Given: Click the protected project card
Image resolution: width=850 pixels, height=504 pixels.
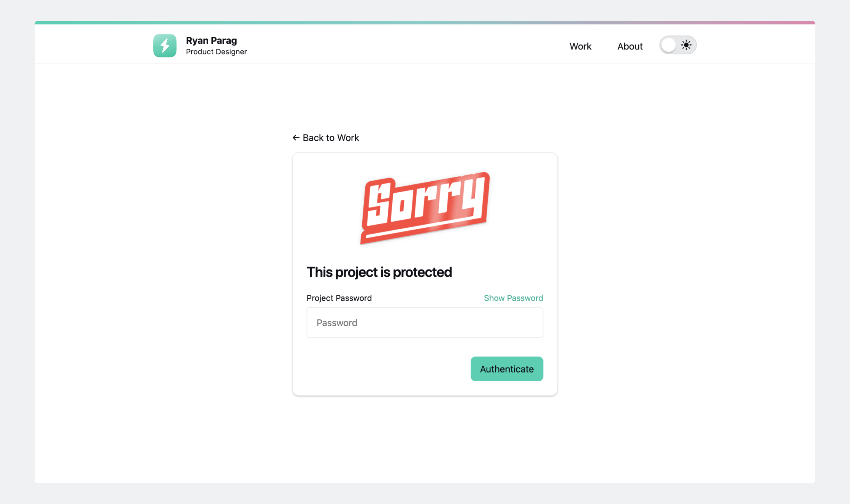Looking at the screenshot, I should 425,274.
